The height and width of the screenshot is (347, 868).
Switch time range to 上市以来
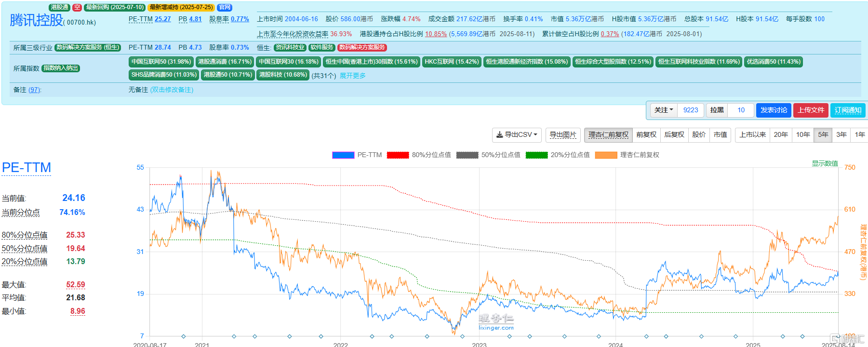tap(752, 135)
